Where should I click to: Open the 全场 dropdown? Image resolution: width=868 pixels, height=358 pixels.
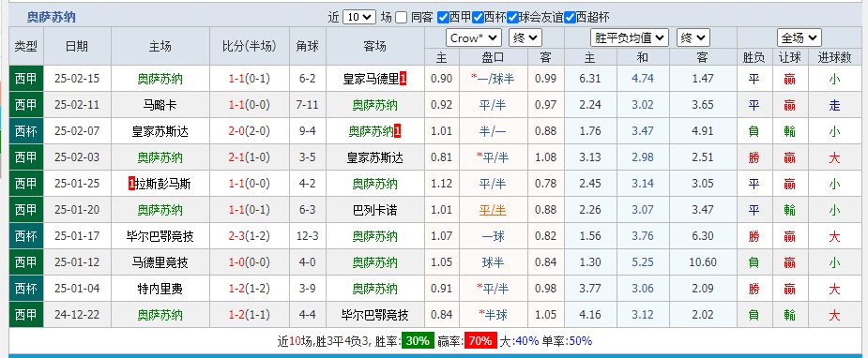(799, 38)
